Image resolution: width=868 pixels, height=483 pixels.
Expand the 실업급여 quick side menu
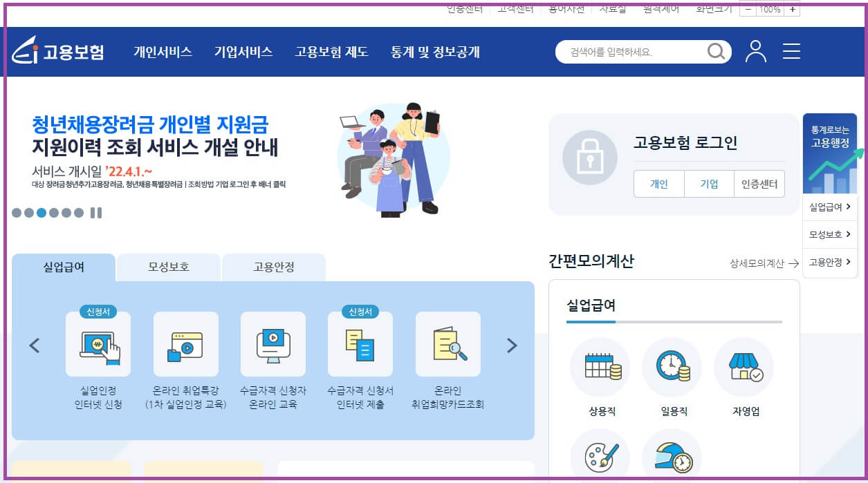tap(829, 206)
